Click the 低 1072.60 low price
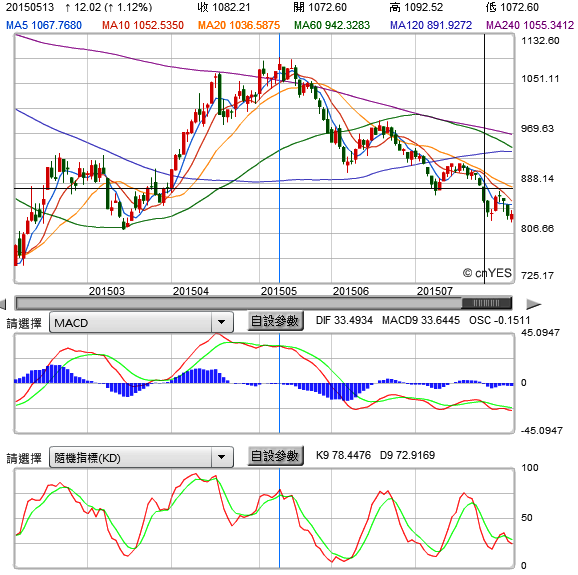 (x=512, y=7)
